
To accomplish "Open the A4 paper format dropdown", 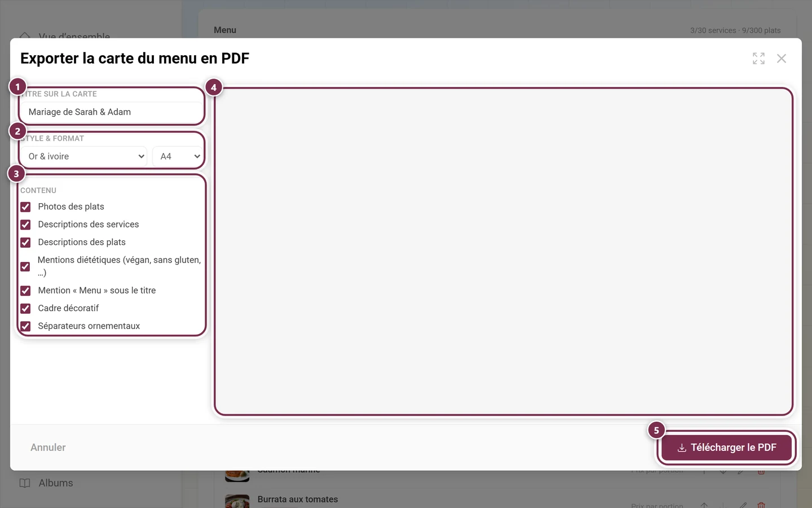I will [x=177, y=156].
